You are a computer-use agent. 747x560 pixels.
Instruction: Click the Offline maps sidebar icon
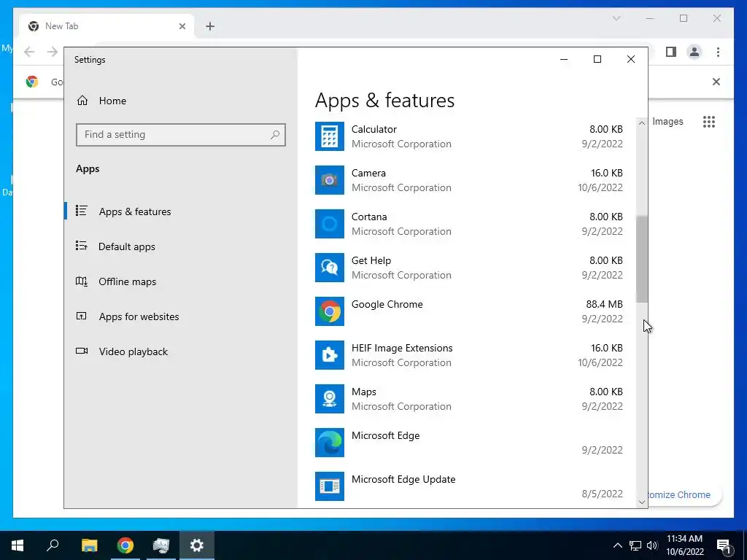point(82,281)
